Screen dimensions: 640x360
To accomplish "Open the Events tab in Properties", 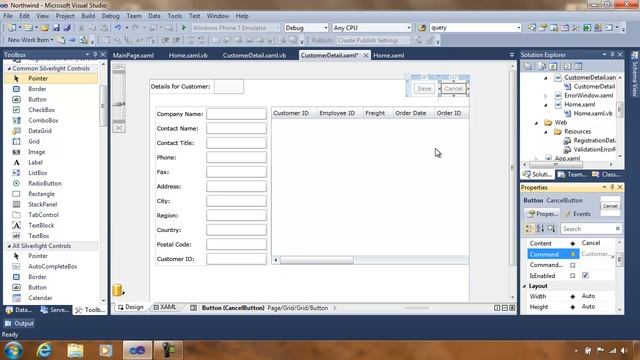I will coord(578,214).
